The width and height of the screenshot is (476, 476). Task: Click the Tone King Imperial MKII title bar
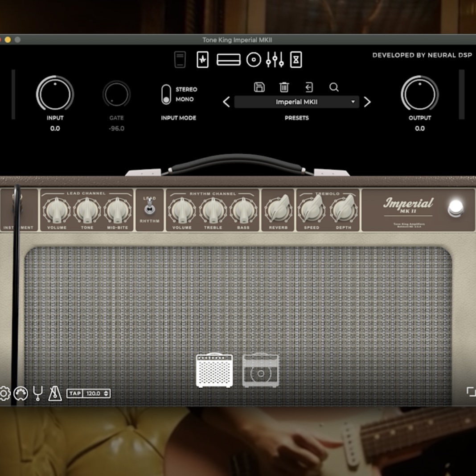(238, 40)
